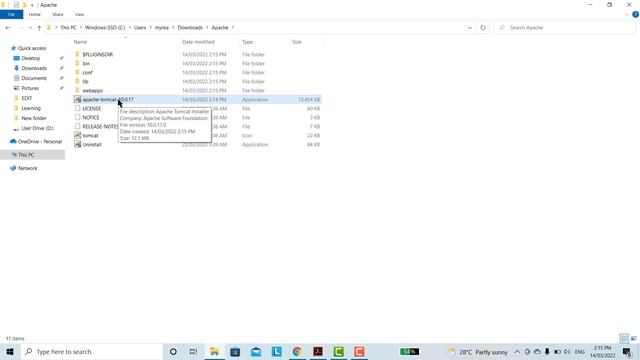Select the conf folder
This screenshot has height=360, width=640.
click(x=87, y=73)
